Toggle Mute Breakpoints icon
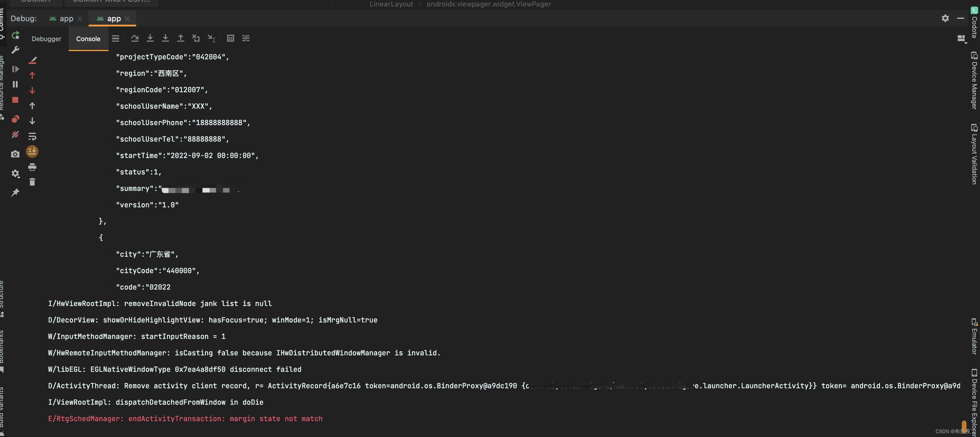This screenshot has width=980, height=437. pyautogui.click(x=15, y=135)
